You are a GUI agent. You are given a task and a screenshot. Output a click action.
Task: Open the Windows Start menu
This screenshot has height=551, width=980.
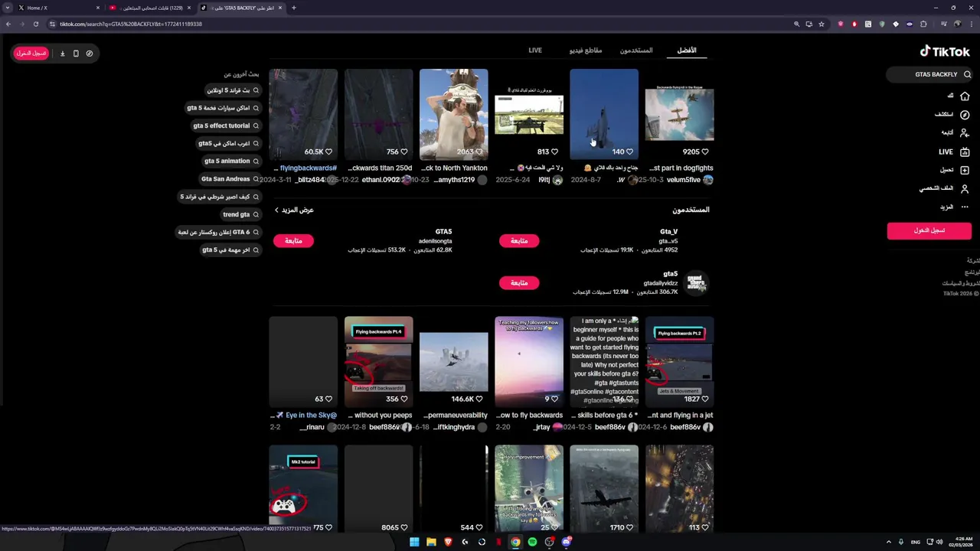coord(414,542)
